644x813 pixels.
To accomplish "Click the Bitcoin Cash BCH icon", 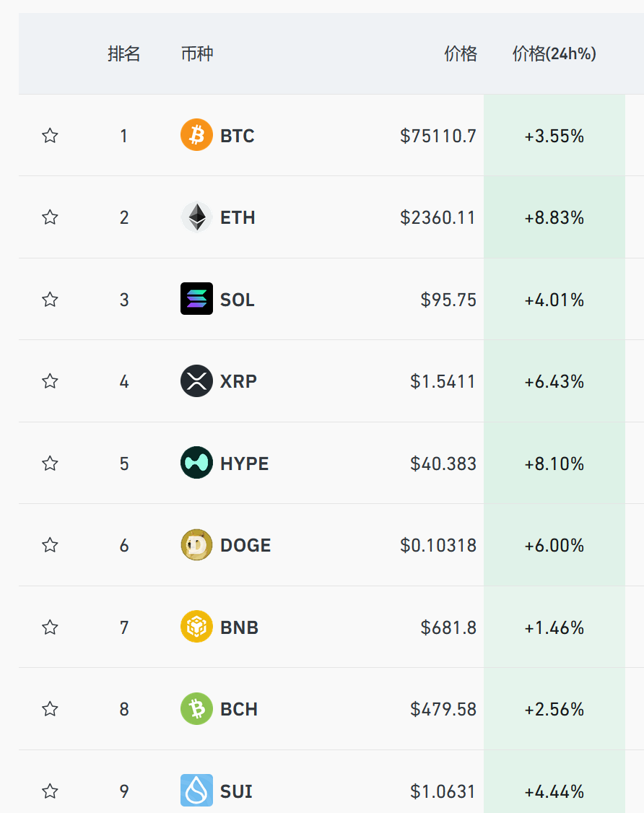I will (x=196, y=709).
